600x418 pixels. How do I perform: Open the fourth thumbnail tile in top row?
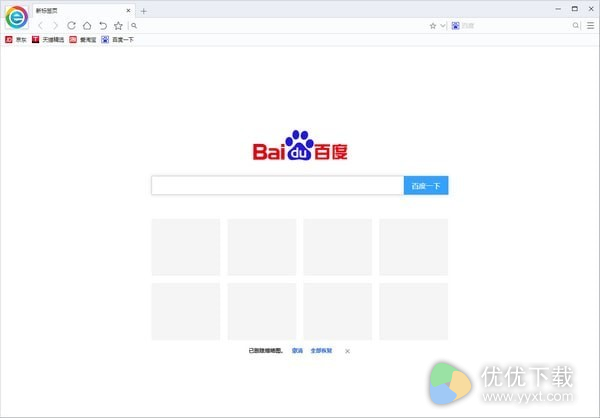(x=414, y=247)
